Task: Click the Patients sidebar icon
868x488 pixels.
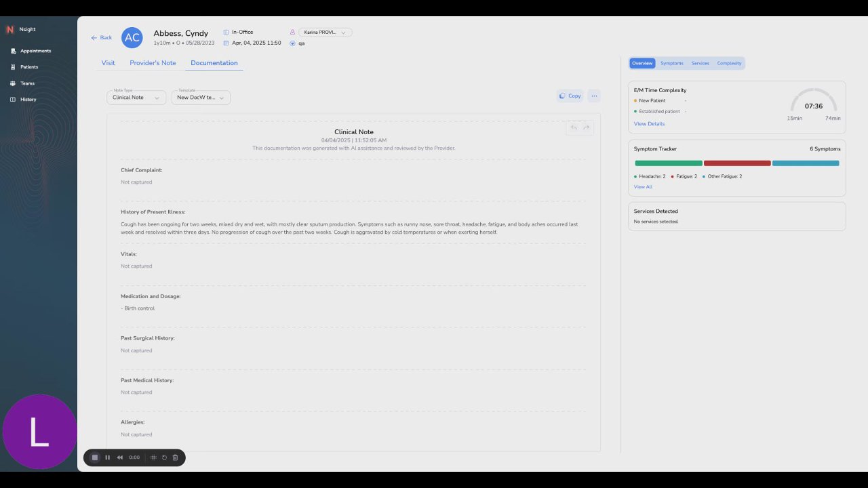Action: coord(13,67)
